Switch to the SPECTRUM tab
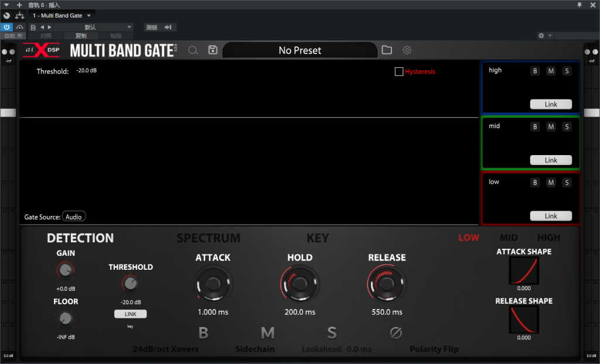 tap(209, 238)
